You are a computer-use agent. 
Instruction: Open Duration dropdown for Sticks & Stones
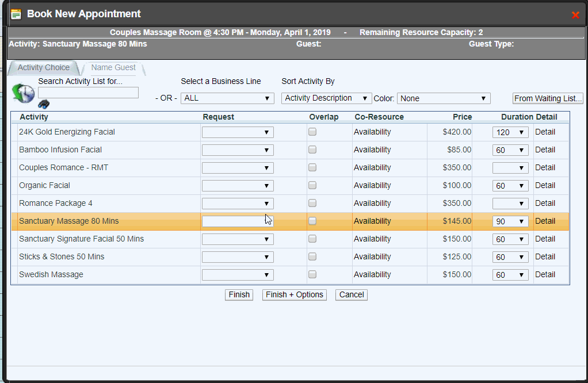click(x=510, y=256)
